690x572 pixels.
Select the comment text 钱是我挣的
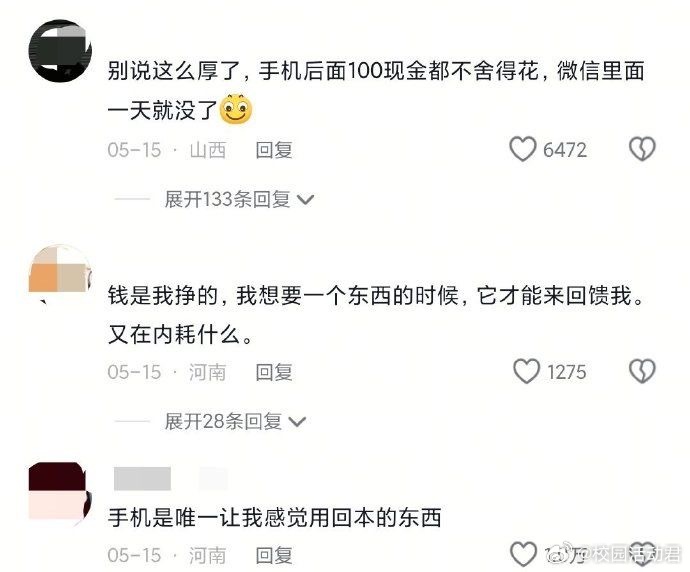(x=163, y=295)
